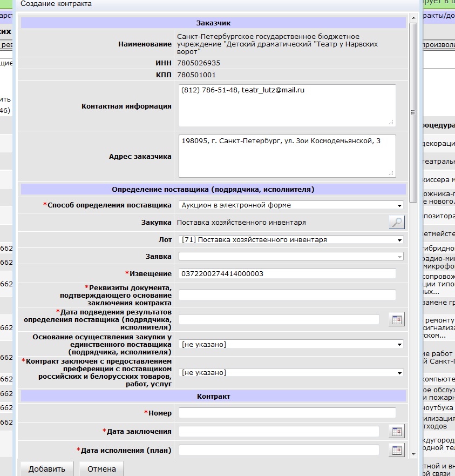Click the Отмена button
455x476 pixels.
point(101,469)
